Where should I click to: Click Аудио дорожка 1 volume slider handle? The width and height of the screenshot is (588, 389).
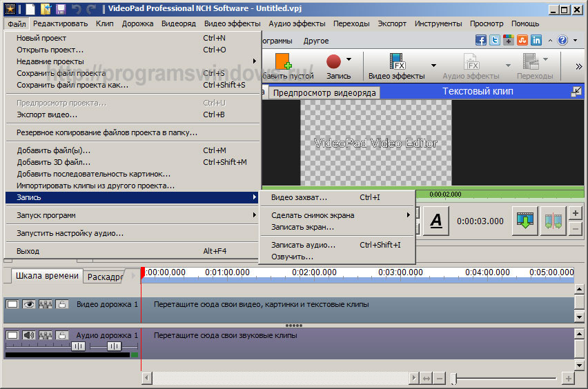79,346
